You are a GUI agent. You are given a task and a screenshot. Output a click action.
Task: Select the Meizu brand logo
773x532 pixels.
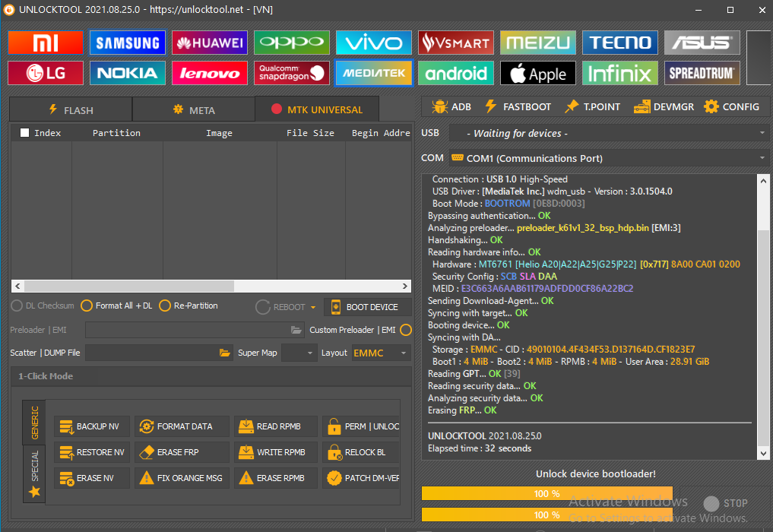(538, 43)
